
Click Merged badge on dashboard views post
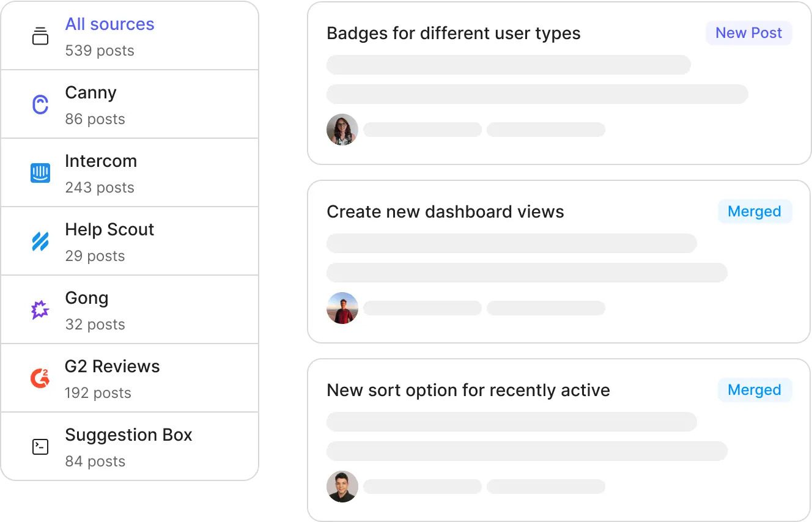pyautogui.click(x=754, y=211)
